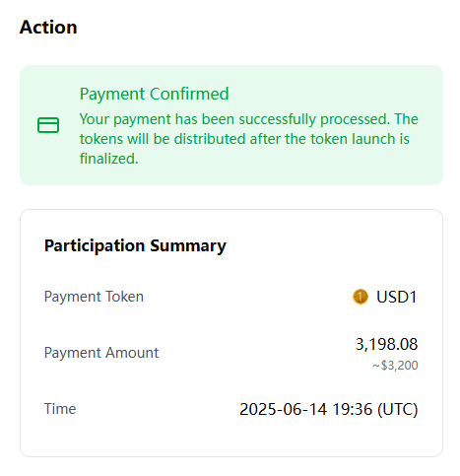Click the Payment Amount label
The image size is (460, 476).
tap(101, 353)
